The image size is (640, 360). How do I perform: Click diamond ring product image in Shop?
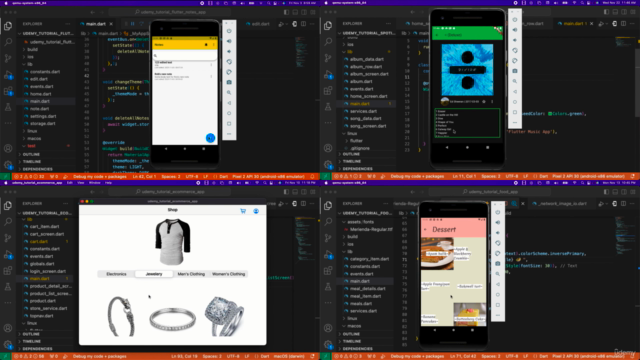224,315
